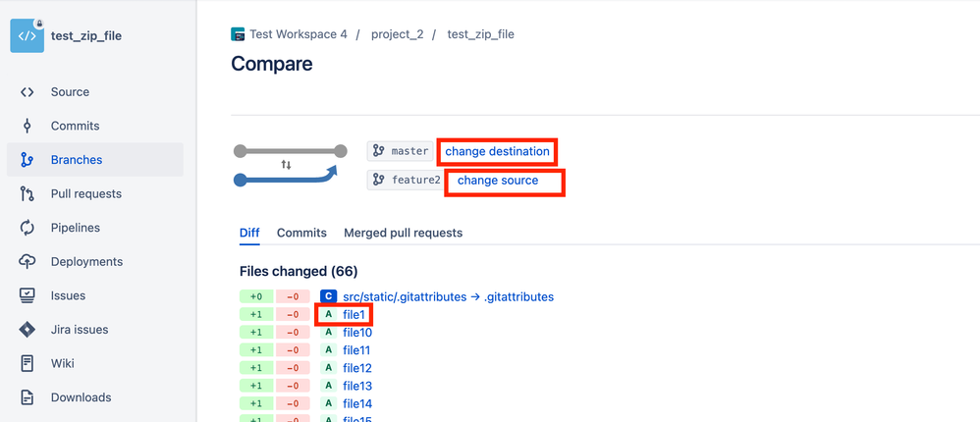Click the change destination link
Screen dimensions: 980x422
pyautogui.click(x=498, y=151)
